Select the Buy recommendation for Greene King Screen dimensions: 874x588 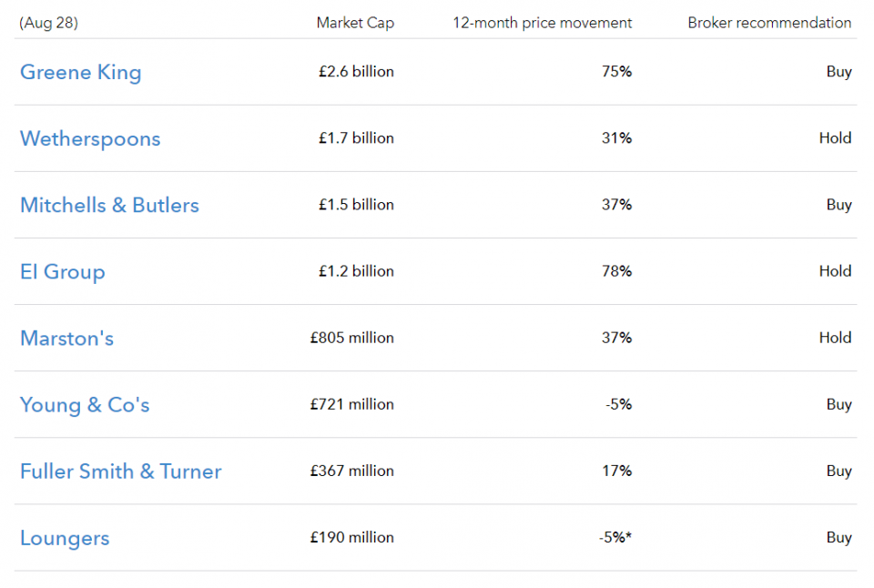point(838,72)
